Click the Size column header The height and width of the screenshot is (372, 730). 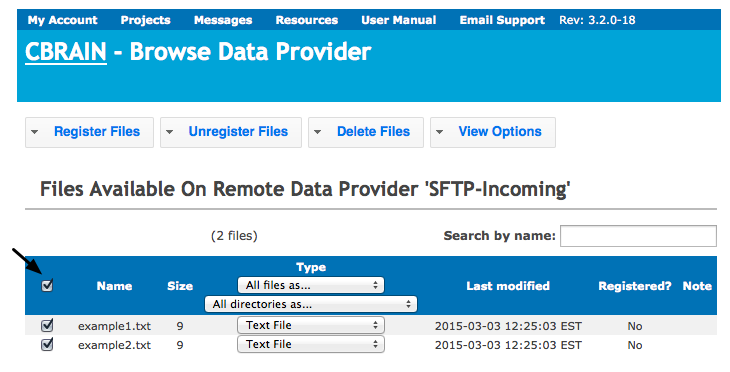coord(180,286)
